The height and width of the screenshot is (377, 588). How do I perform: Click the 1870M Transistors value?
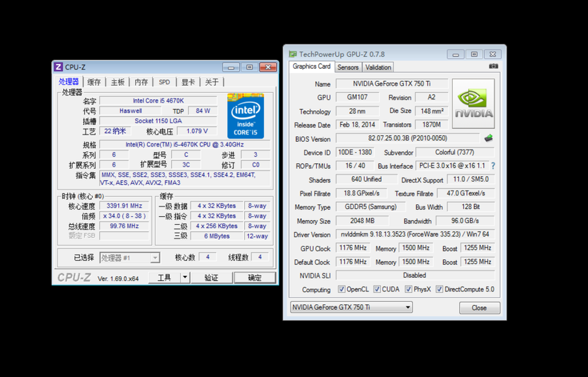432,125
